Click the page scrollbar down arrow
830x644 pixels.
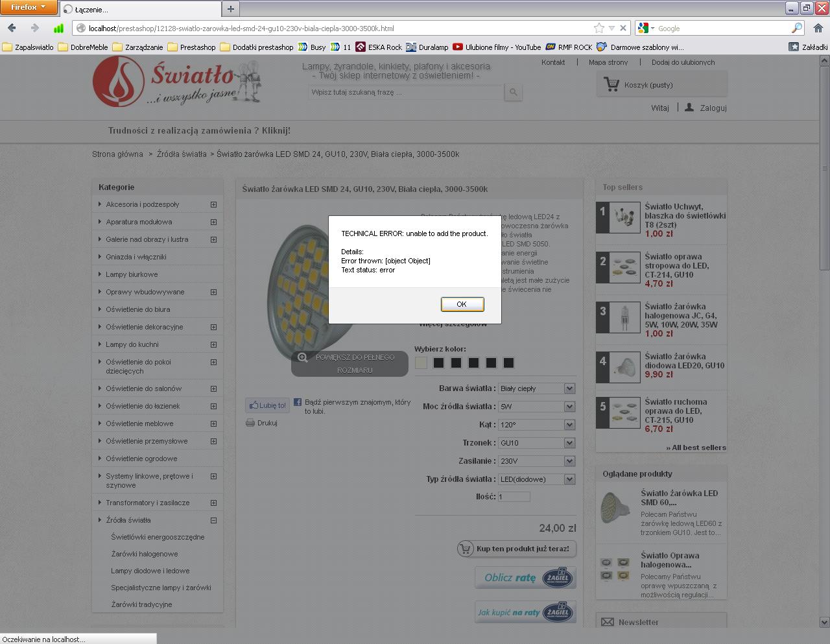click(824, 622)
